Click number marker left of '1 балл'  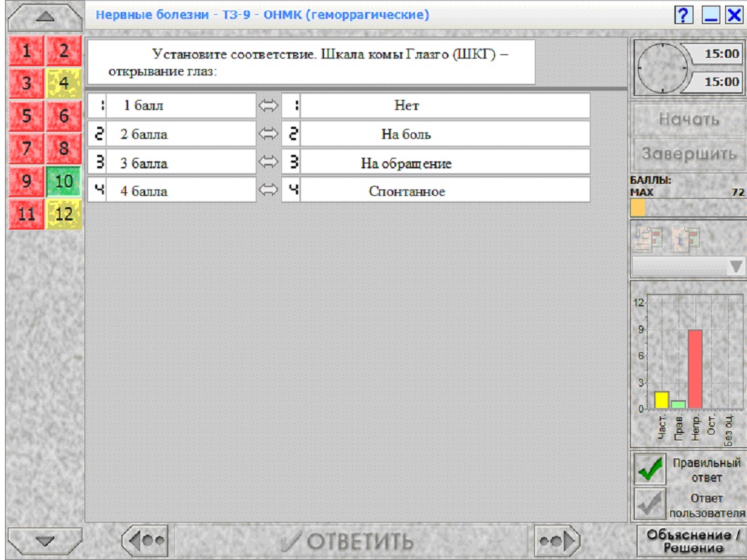97,105
